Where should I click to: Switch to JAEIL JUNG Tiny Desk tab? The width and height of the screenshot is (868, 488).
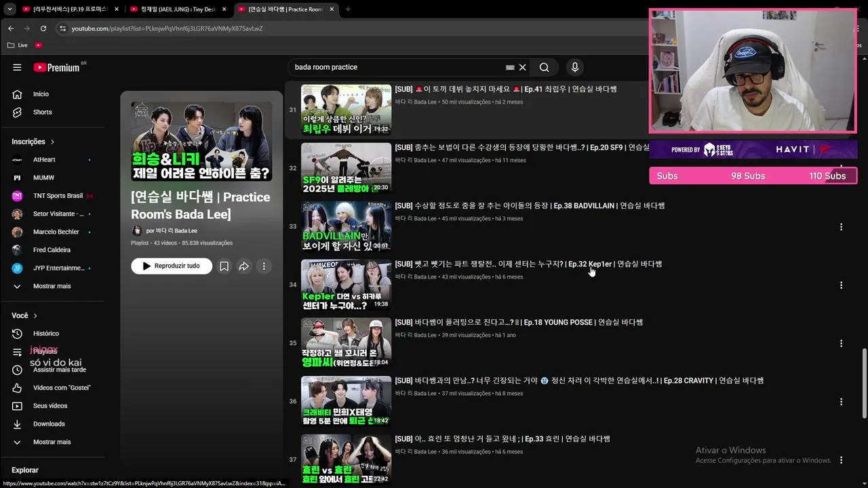[x=178, y=9]
